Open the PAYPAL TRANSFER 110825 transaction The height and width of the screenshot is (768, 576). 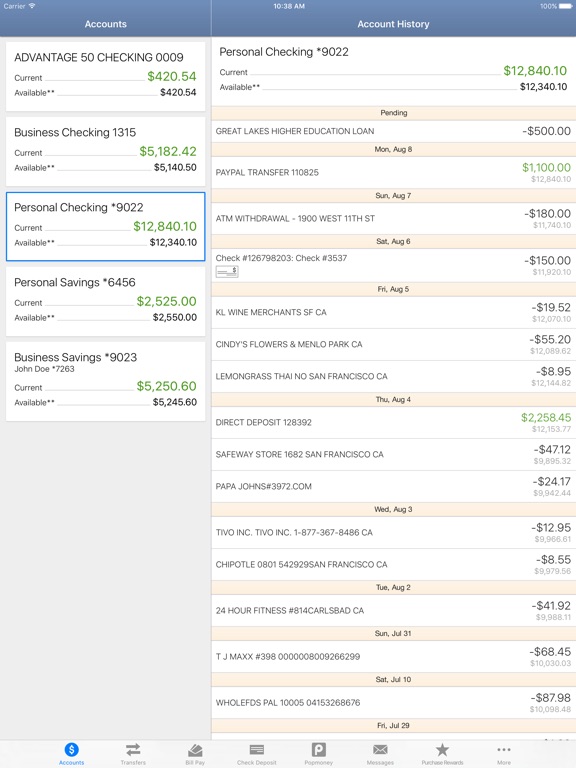click(x=394, y=172)
